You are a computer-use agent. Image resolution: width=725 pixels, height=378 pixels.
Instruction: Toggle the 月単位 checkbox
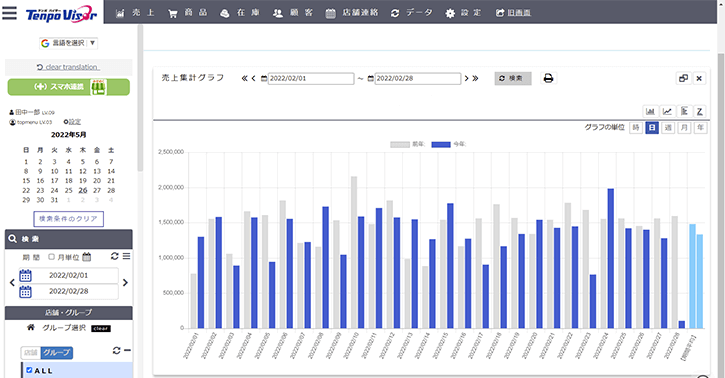(x=51, y=256)
